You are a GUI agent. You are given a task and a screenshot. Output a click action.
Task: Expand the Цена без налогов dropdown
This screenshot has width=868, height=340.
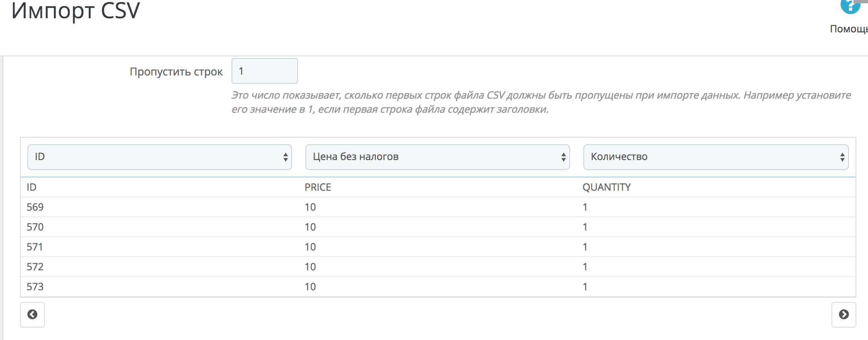coord(437,157)
